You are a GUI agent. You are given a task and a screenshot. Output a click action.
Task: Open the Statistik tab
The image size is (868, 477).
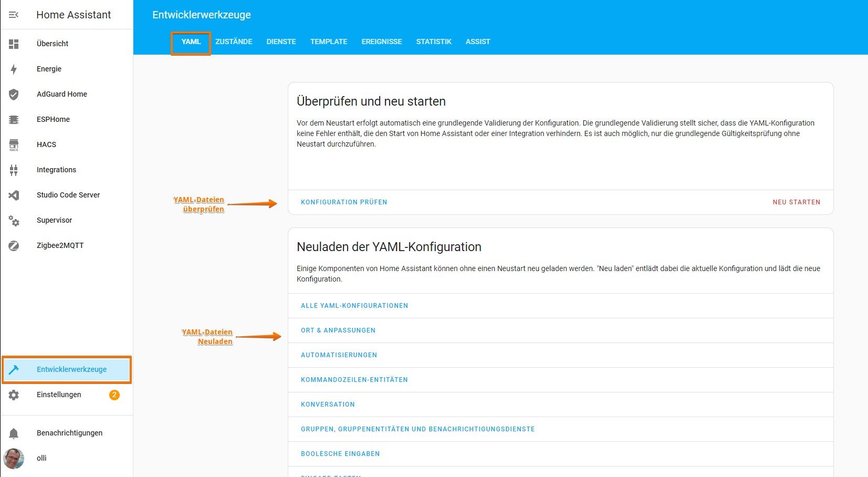click(434, 42)
